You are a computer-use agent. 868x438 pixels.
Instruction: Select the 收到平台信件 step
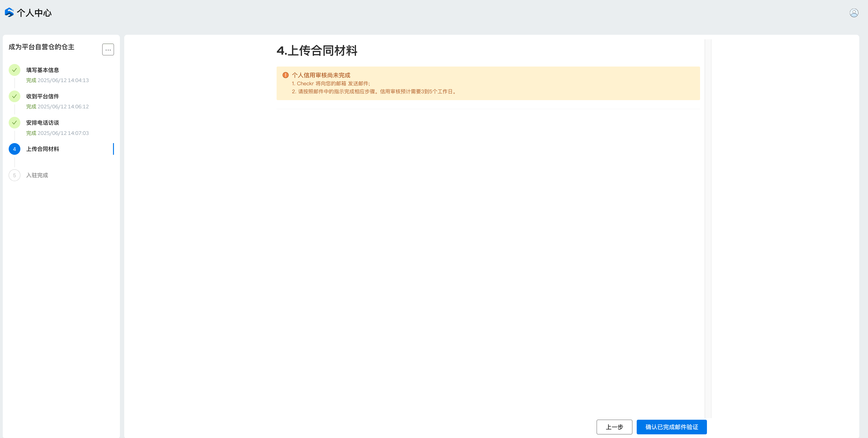[x=43, y=96]
